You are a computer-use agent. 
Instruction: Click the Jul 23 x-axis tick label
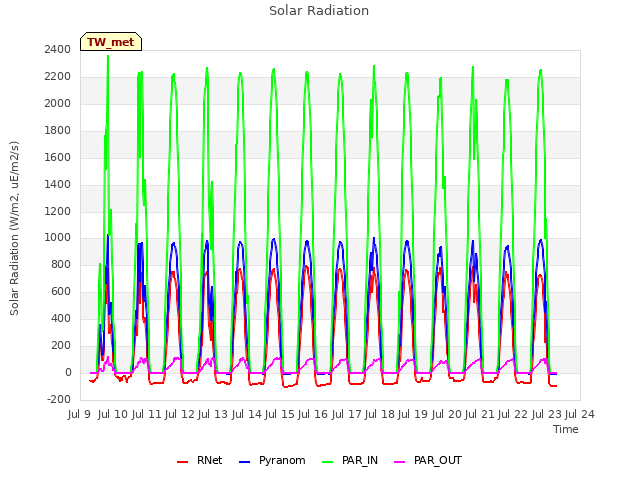546,414
